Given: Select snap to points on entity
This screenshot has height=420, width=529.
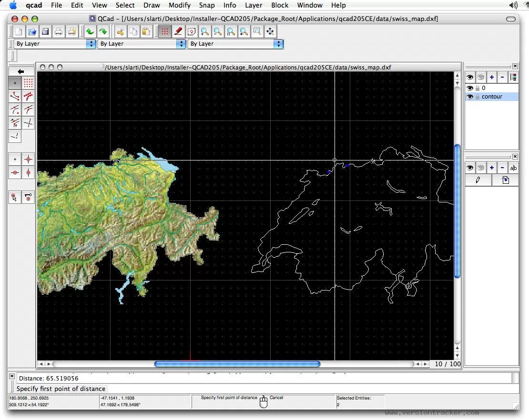Looking at the screenshot, I should click(x=28, y=96).
